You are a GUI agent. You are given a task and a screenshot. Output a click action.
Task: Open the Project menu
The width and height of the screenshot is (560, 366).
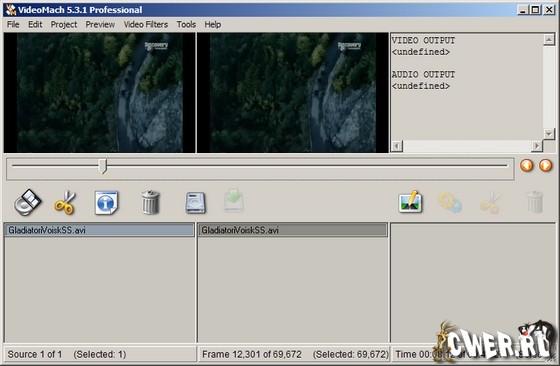[64, 24]
